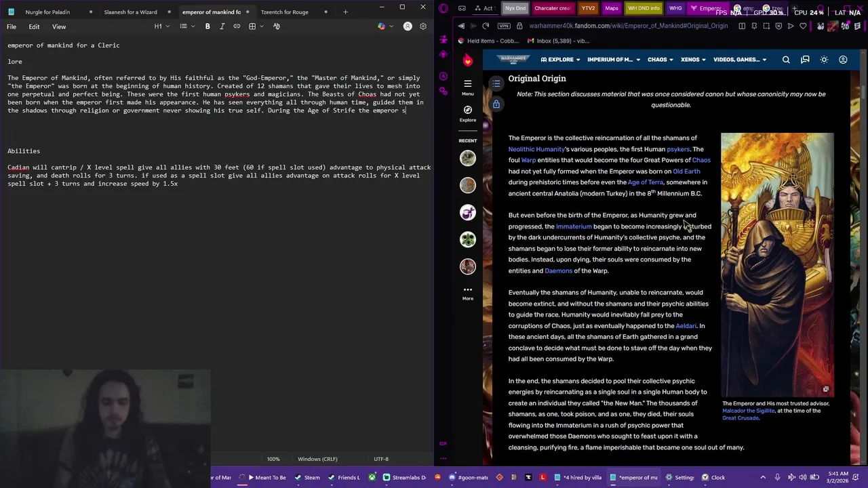Click the browser address bar URL
The height and width of the screenshot is (488, 868).
click(628, 26)
